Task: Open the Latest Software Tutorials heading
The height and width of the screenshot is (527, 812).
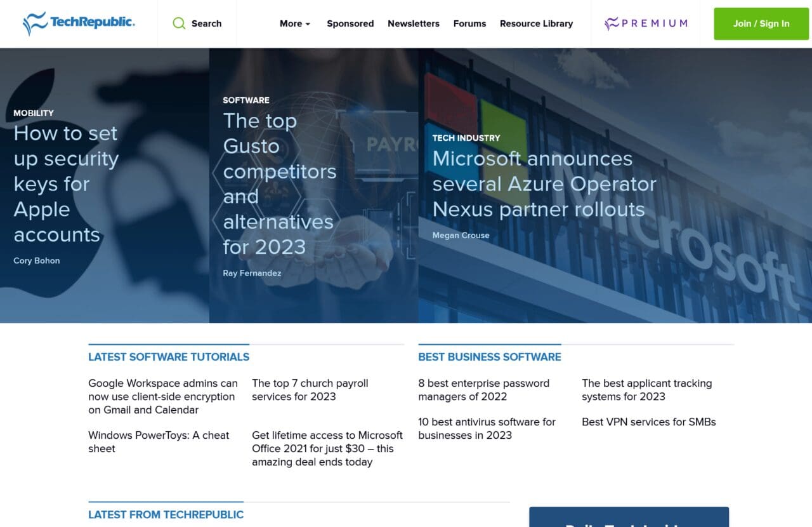Action: coord(169,357)
